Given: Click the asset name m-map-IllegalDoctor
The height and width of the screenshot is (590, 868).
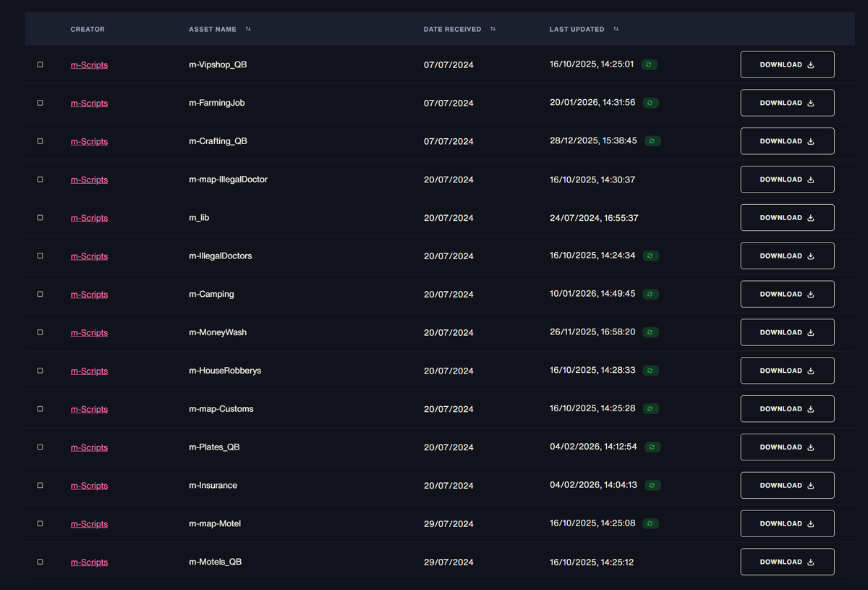Looking at the screenshot, I should click(x=228, y=180).
